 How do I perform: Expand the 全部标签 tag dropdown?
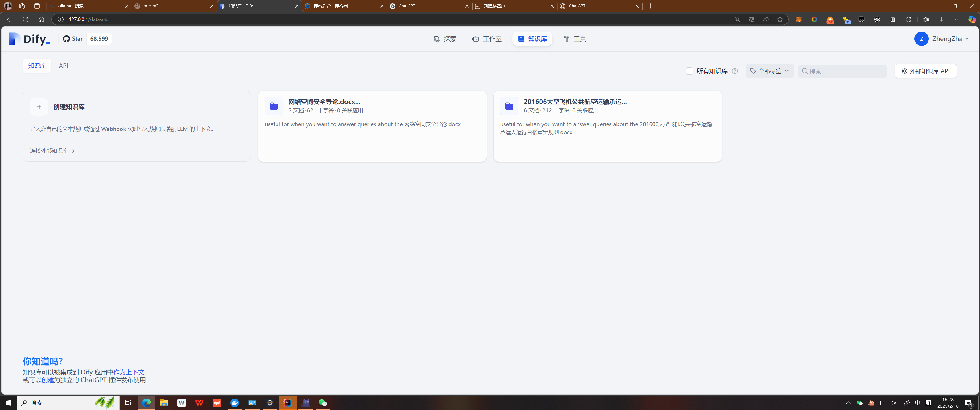[769, 71]
